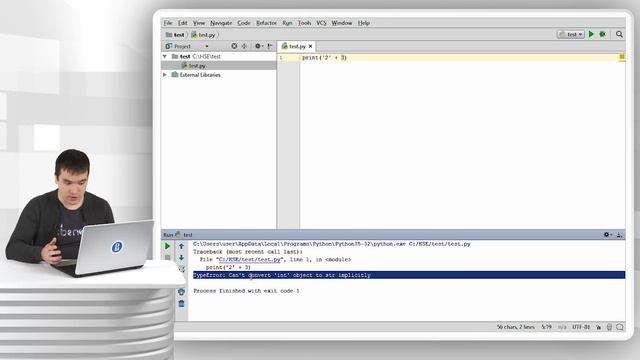Click the '56 chars, 2 lines' status text

(516, 327)
